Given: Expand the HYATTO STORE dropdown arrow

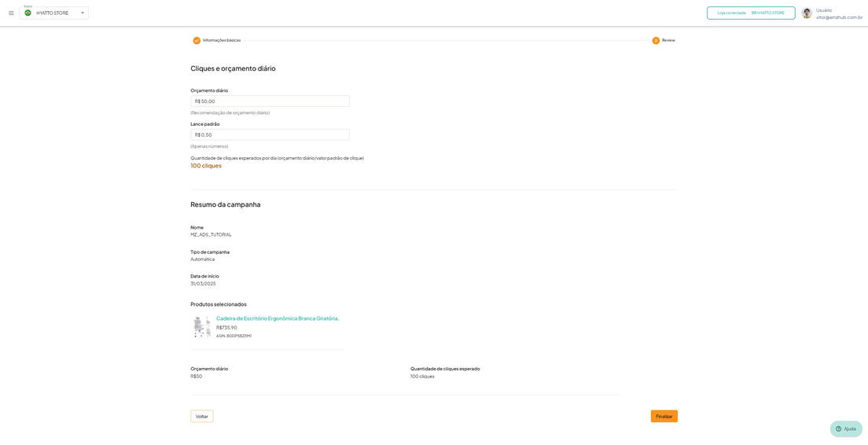Looking at the screenshot, I should click(x=83, y=13).
